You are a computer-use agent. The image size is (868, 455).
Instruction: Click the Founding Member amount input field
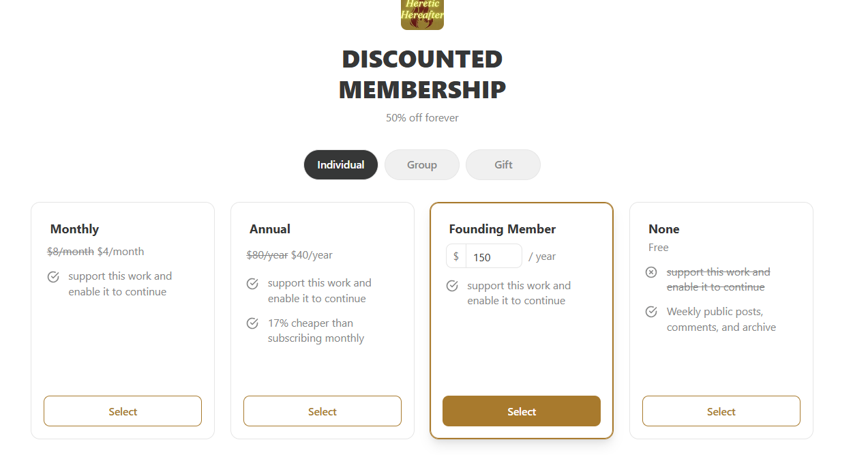coord(494,256)
